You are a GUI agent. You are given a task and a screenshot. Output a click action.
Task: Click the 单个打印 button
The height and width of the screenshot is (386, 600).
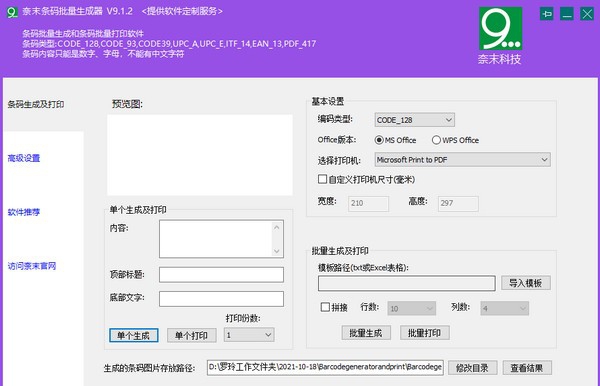[191, 336]
